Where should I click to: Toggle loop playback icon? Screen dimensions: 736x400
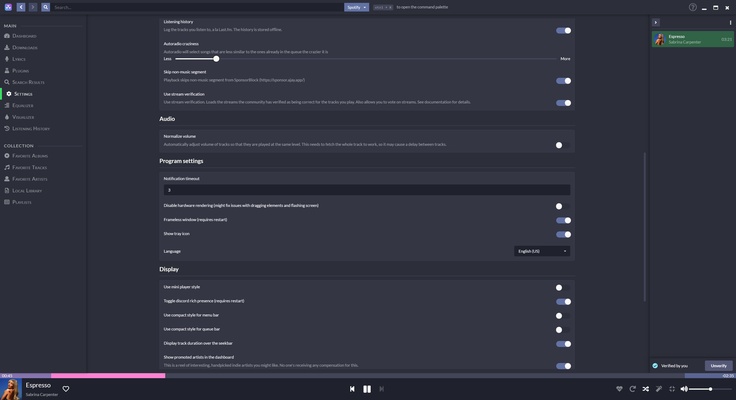point(632,389)
